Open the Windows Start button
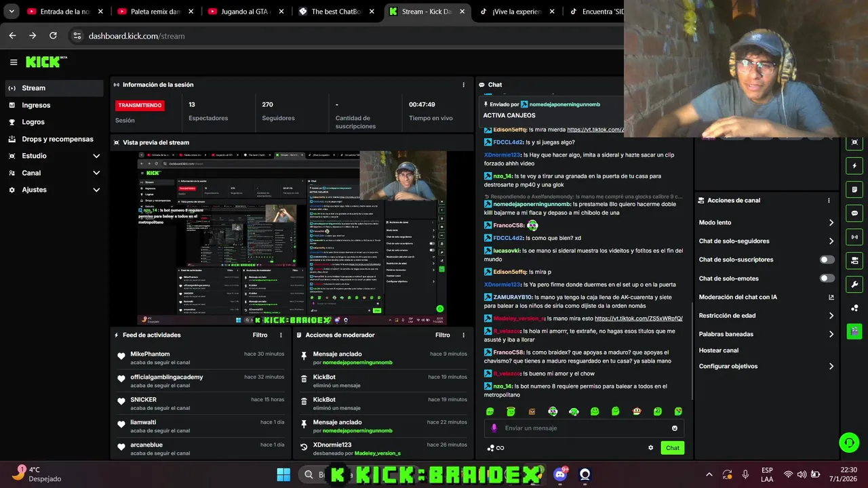 coord(283,474)
